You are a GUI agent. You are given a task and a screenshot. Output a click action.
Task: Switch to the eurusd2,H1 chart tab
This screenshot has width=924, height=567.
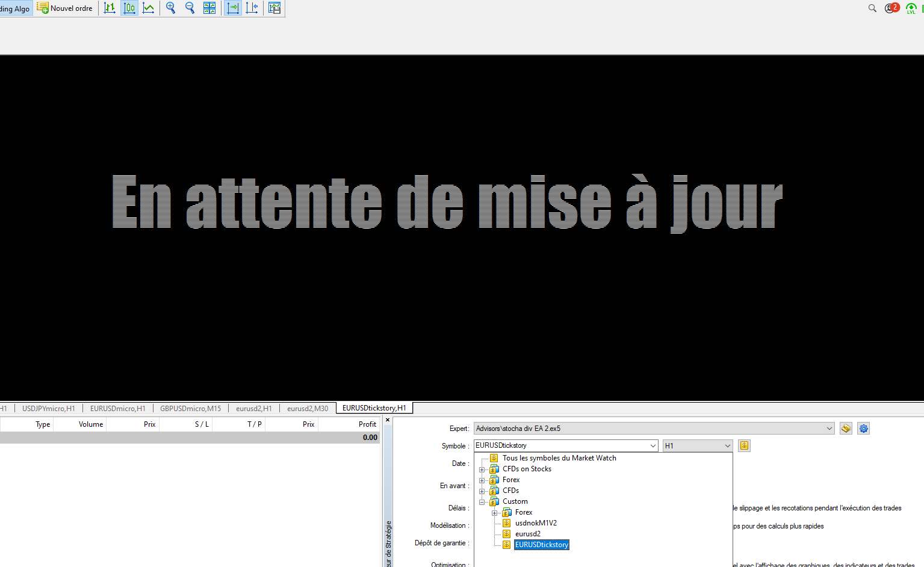pos(254,408)
